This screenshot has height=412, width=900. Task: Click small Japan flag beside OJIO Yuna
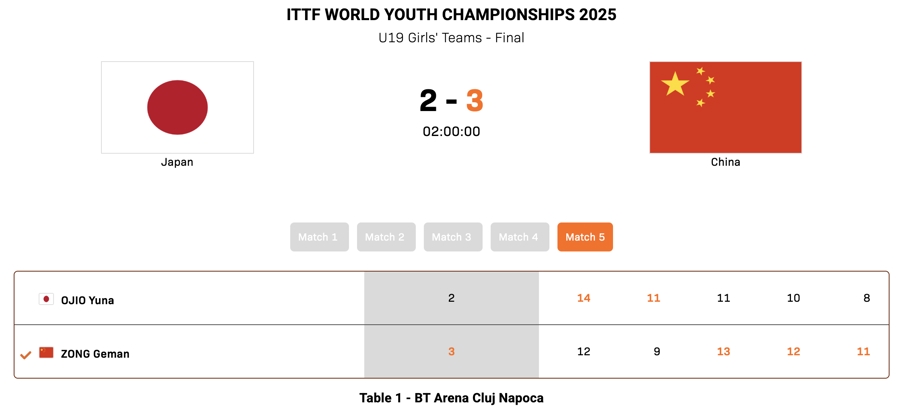tap(46, 299)
